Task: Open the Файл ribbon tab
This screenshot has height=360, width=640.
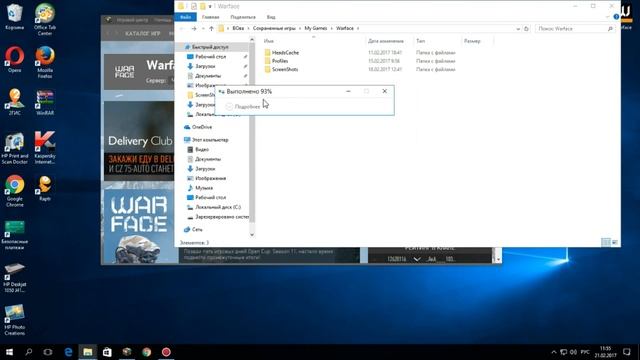Action: 185,17
